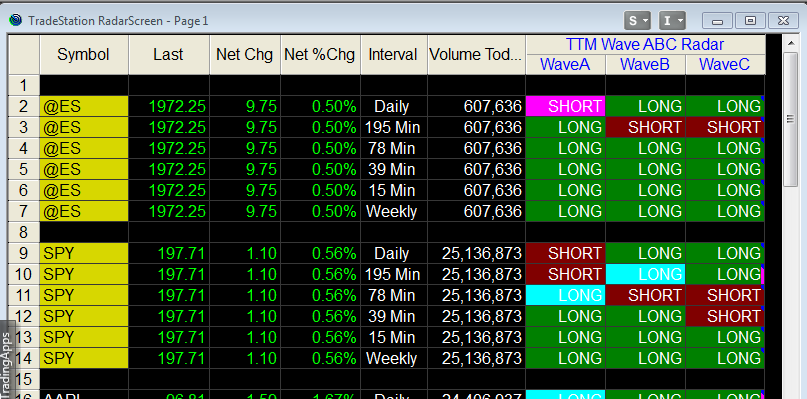
Task: Click the @ES symbol in the Daily row
Action: point(83,106)
